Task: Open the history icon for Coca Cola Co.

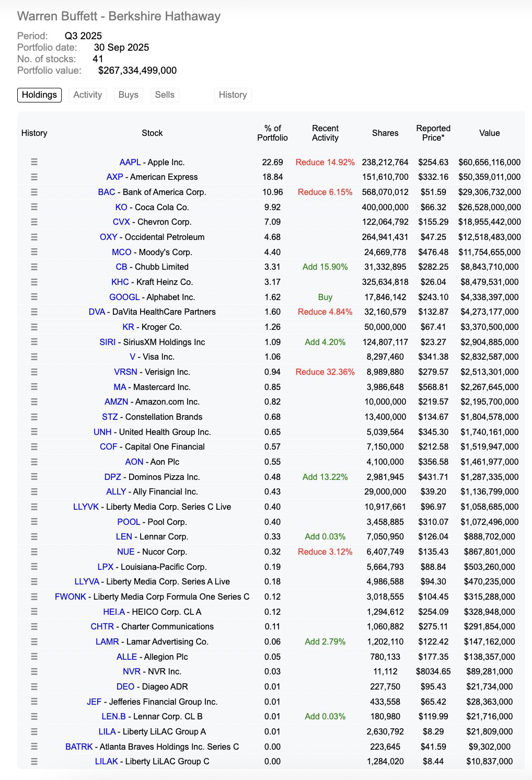Action: coord(34,207)
